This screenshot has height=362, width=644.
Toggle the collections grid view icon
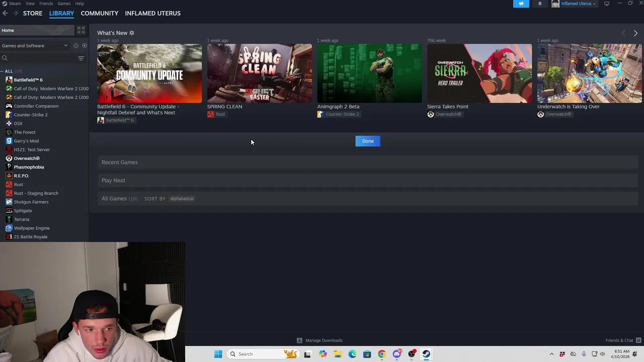pos(81,30)
